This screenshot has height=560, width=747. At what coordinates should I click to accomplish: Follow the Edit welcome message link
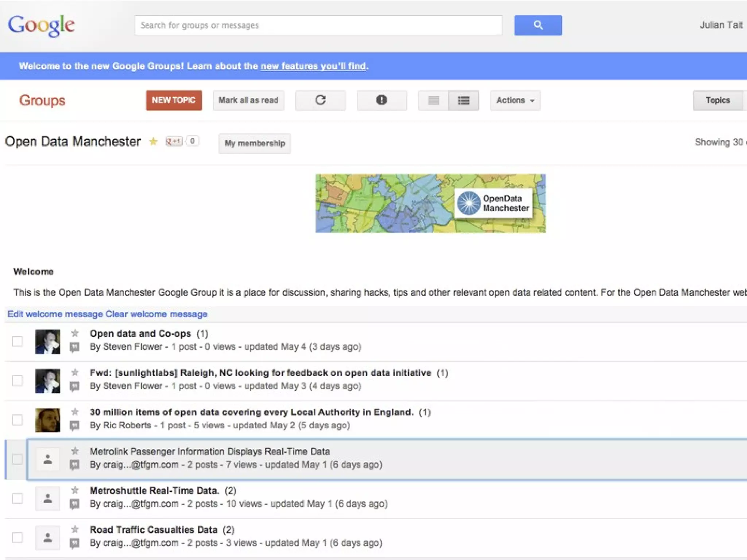tap(55, 314)
